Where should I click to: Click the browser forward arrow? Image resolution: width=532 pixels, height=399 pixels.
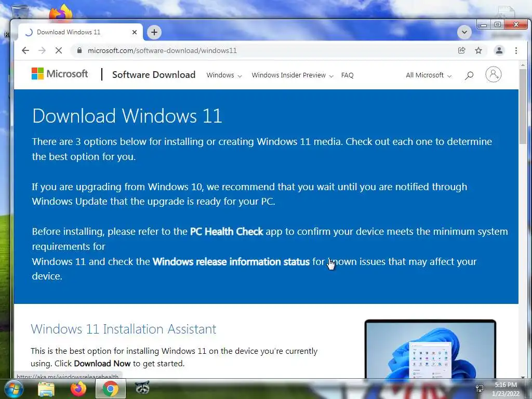click(42, 50)
